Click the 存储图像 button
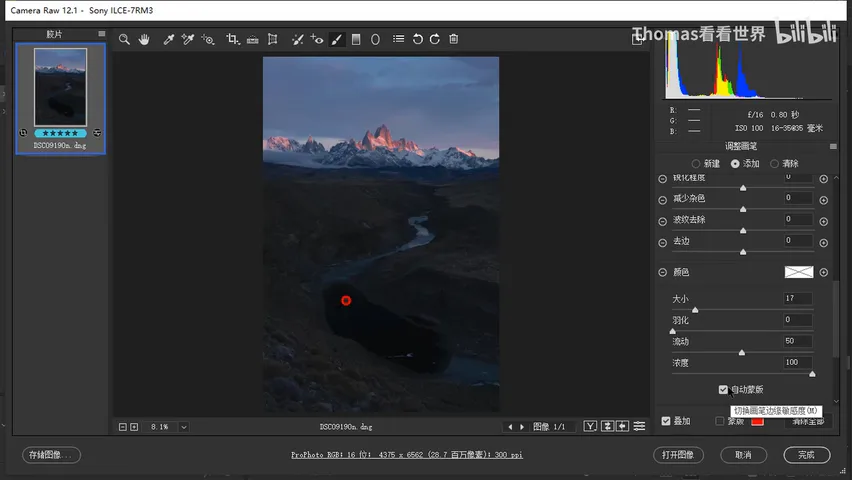Screen dimensions: 852x480 click(52, 455)
